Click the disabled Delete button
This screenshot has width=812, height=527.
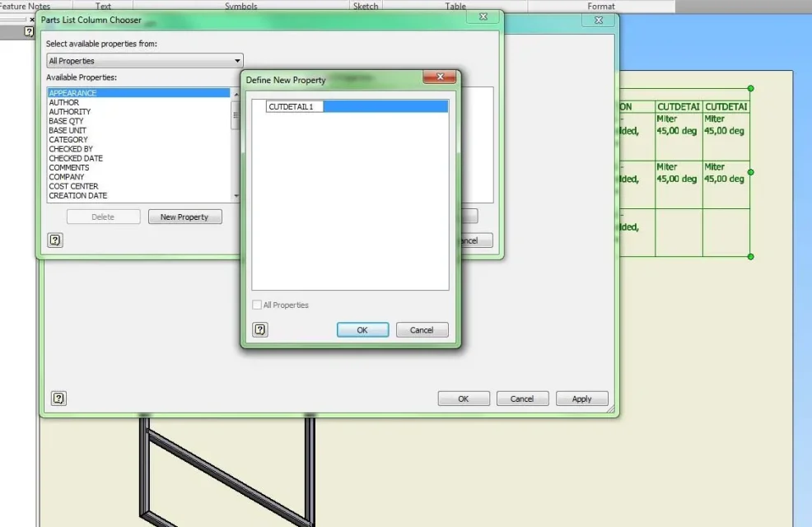click(x=103, y=217)
